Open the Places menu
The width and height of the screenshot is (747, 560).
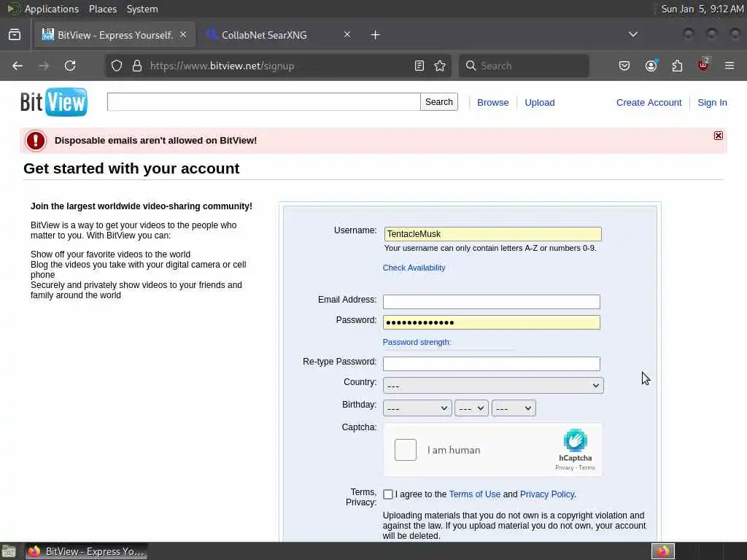(x=102, y=9)
